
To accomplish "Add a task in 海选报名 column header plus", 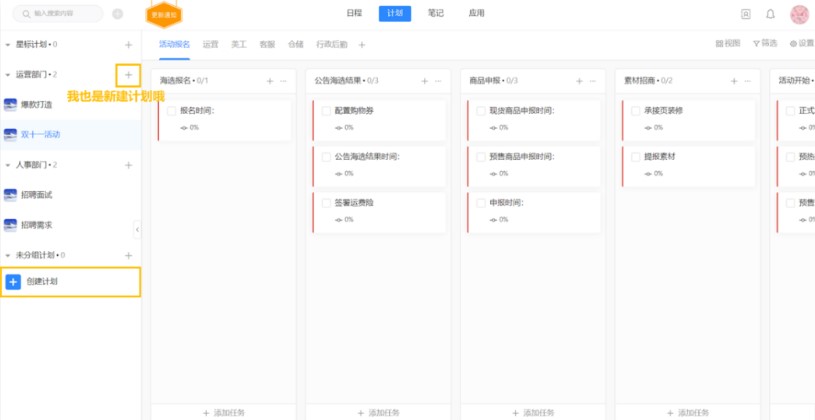I will 270,80.
